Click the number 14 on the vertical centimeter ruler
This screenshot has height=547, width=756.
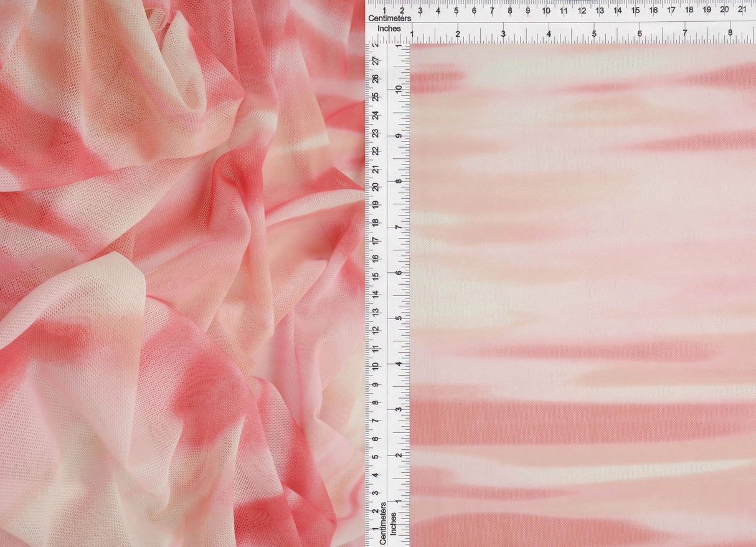coord(377,293)
